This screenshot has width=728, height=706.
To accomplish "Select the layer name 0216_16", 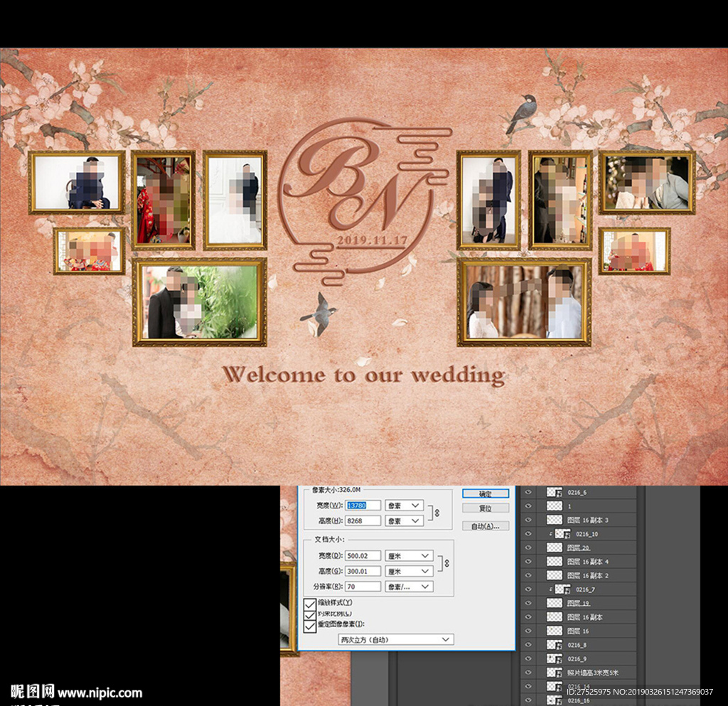I will click(x=579, y=700).
